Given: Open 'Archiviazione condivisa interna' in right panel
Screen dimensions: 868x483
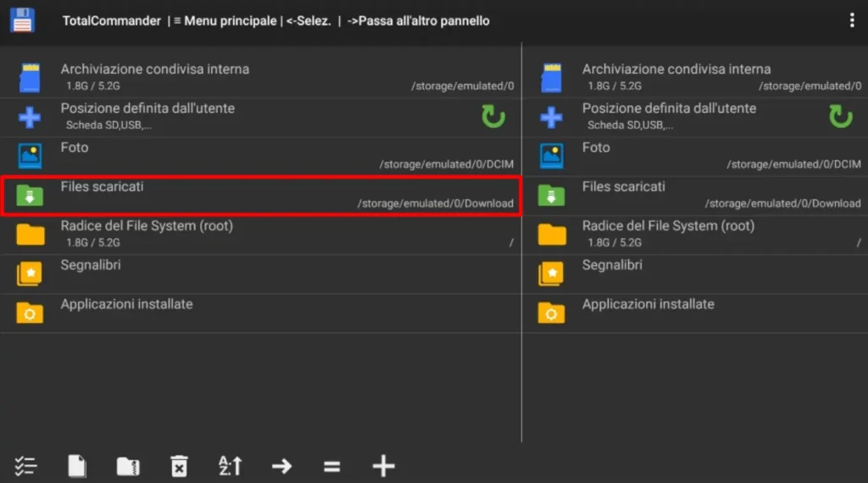Looking at the screenshot, I should (676, 69).
